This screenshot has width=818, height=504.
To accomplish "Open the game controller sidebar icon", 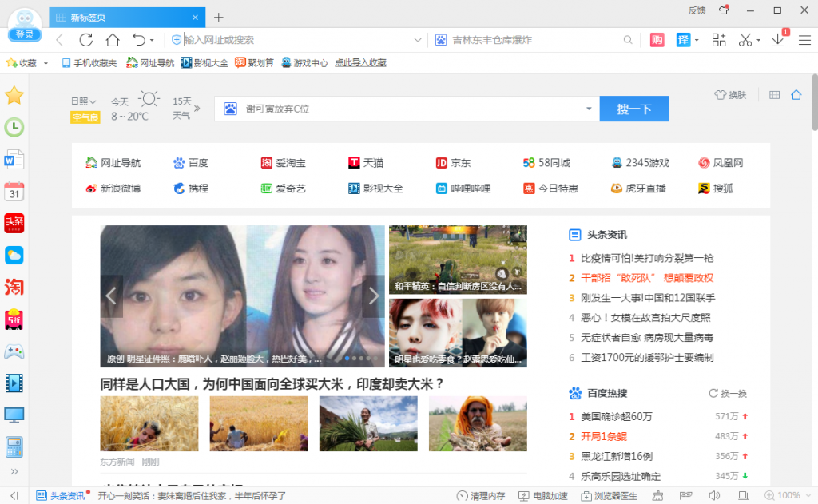I will click(x=14, y=351).
